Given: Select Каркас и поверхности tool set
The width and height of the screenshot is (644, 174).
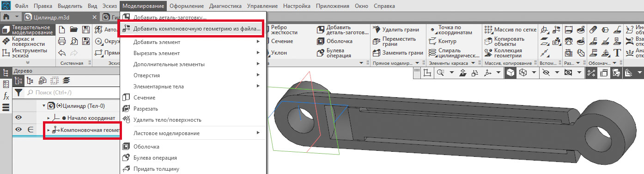Looking at the screenshot, I should [27, 41].
